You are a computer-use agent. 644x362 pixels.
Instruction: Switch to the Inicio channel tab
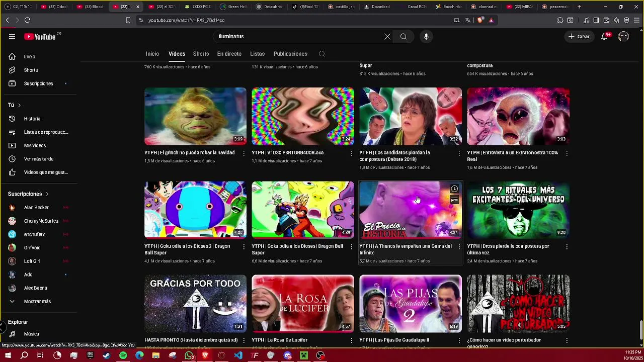click(152, 54)
